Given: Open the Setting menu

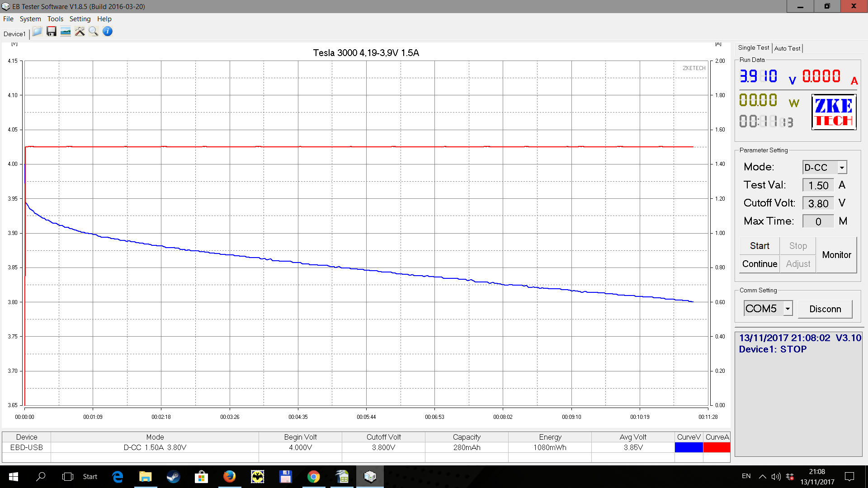Looking at the screenshot, I should (x=80, y=19).
